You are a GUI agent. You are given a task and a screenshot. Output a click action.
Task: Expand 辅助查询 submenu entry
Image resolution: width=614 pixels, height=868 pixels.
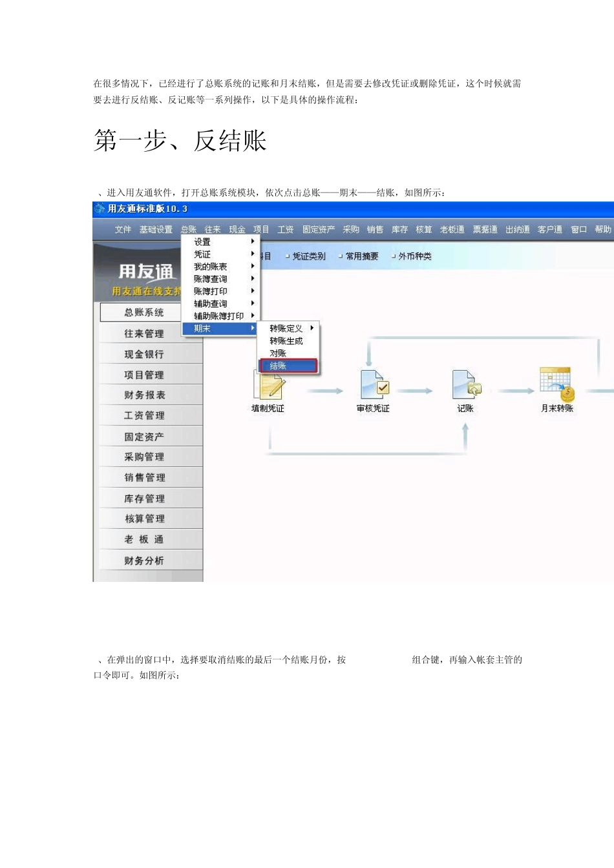(x=220, y=303)
